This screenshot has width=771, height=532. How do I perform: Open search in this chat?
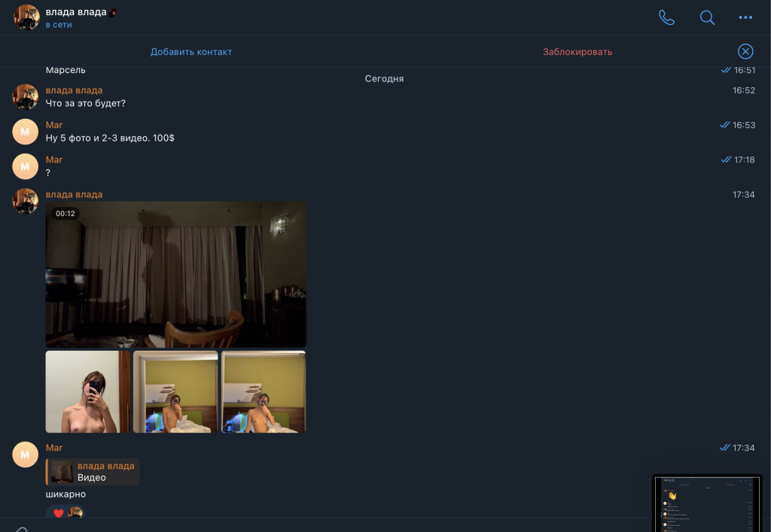click(x=707, y=17)
